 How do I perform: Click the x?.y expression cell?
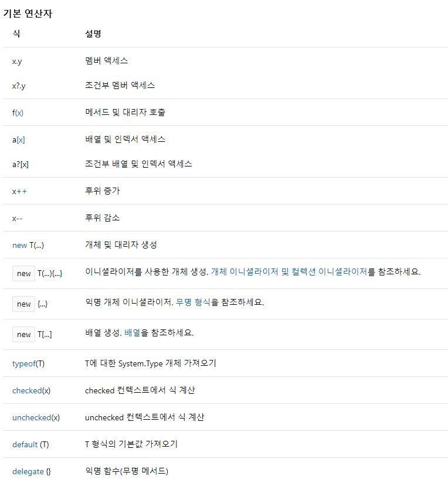19,86
